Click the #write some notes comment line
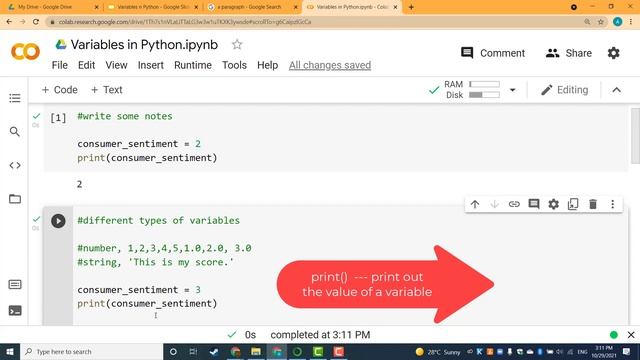This screenshot has height=360, width=640. coord(125,116)
